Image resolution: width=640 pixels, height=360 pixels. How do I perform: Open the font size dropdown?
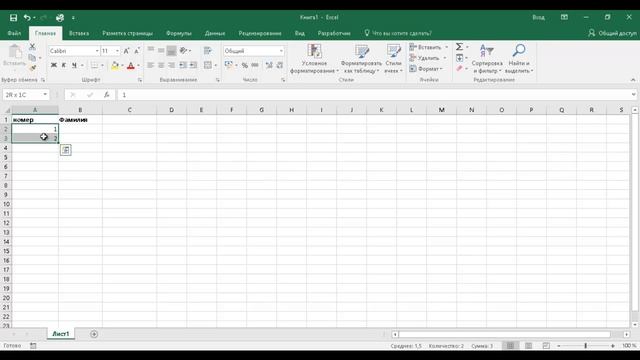(x=118, y=51)
